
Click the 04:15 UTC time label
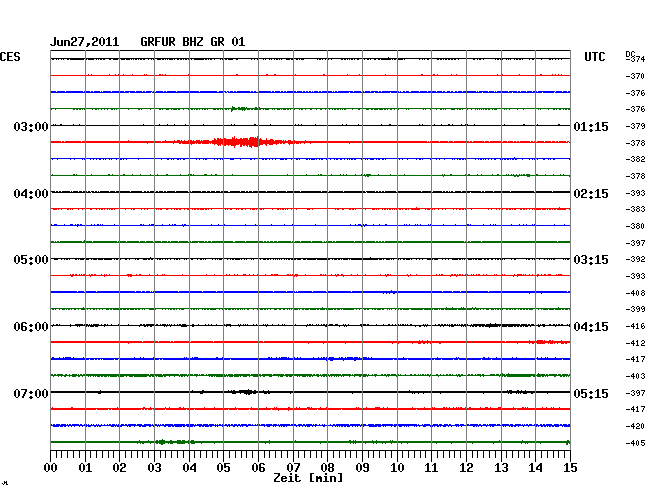click(x=591, y=327)
